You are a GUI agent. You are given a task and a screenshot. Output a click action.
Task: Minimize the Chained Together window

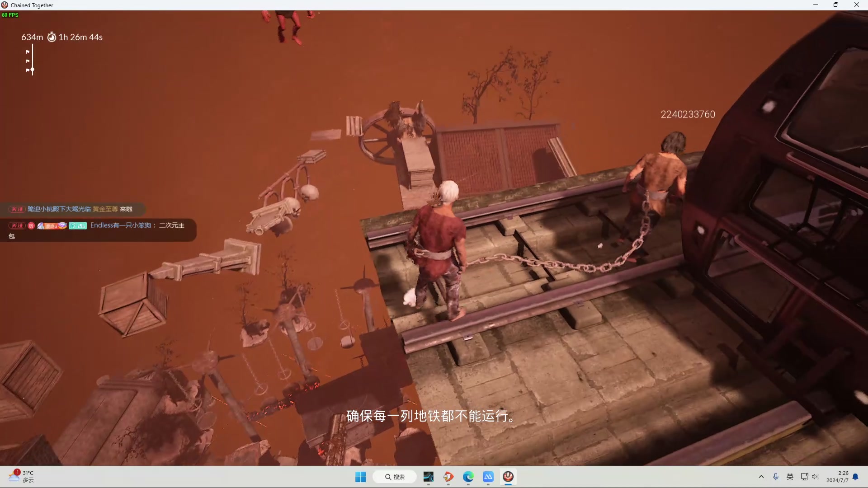816,5
